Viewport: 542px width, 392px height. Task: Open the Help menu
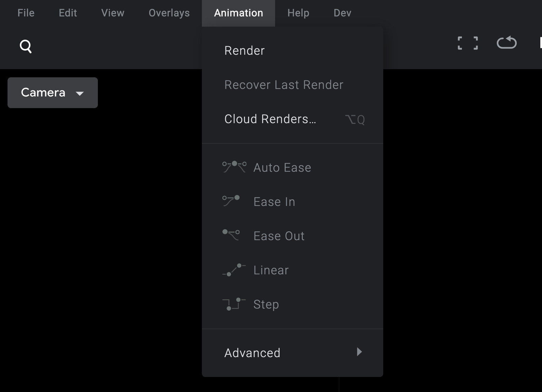point(298,13)
